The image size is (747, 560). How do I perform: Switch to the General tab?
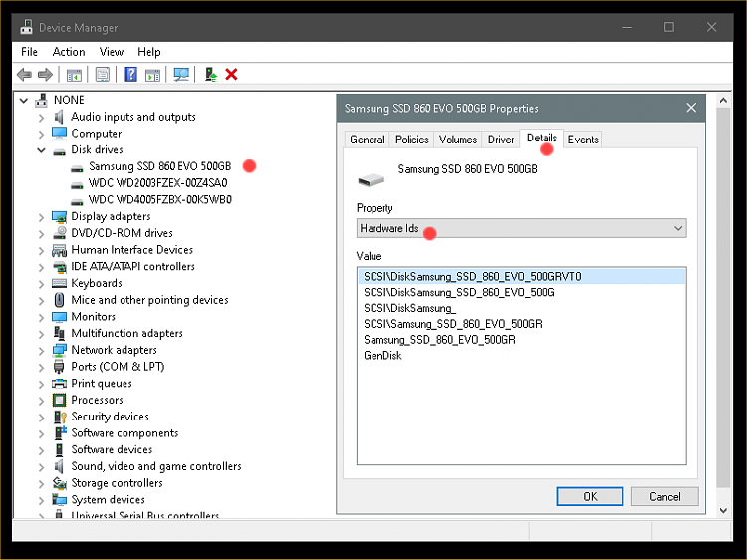click(x=367, y=140)
